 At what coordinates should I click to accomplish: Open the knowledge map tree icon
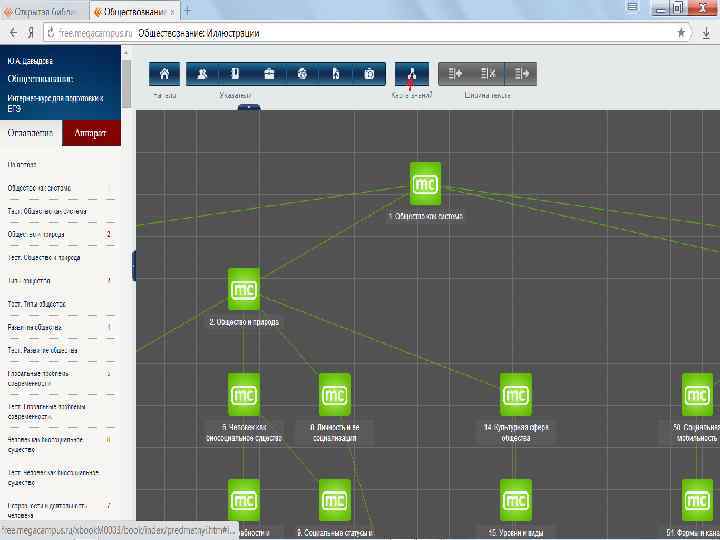click(412, 73)
